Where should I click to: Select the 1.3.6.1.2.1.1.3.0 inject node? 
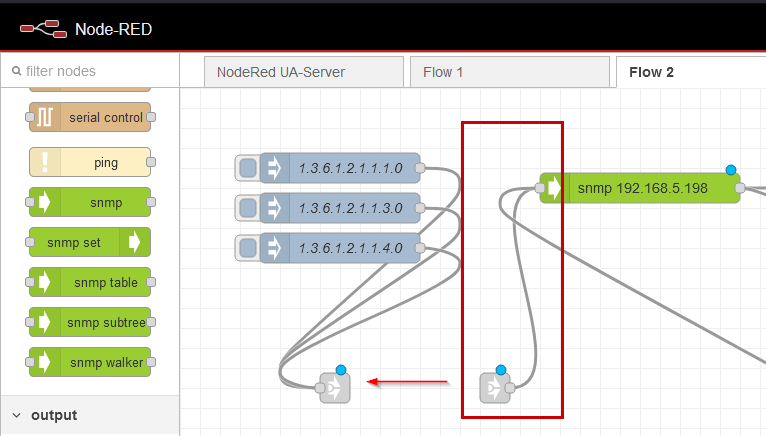pyautogui.click(x=340, y=208)
